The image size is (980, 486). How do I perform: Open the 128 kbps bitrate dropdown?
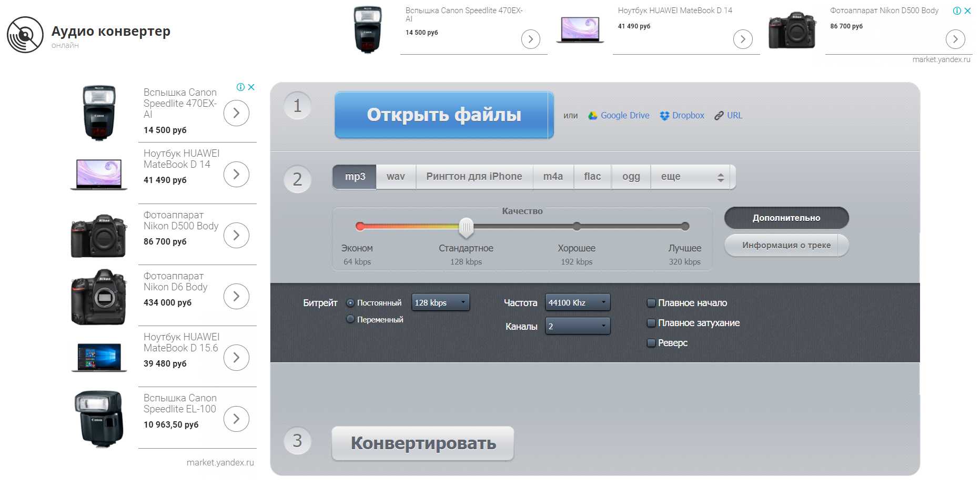(x=440, y=302)
